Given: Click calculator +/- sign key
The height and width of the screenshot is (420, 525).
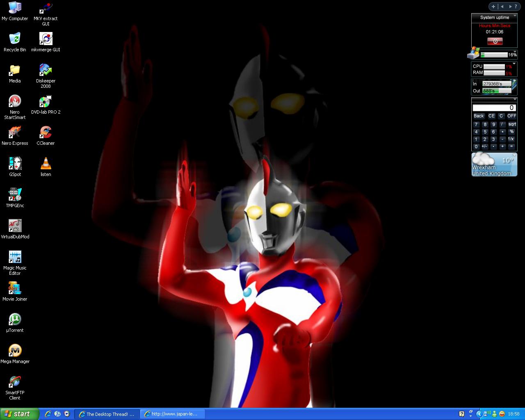Looking at the screenshot, I should tap(484, 146).
